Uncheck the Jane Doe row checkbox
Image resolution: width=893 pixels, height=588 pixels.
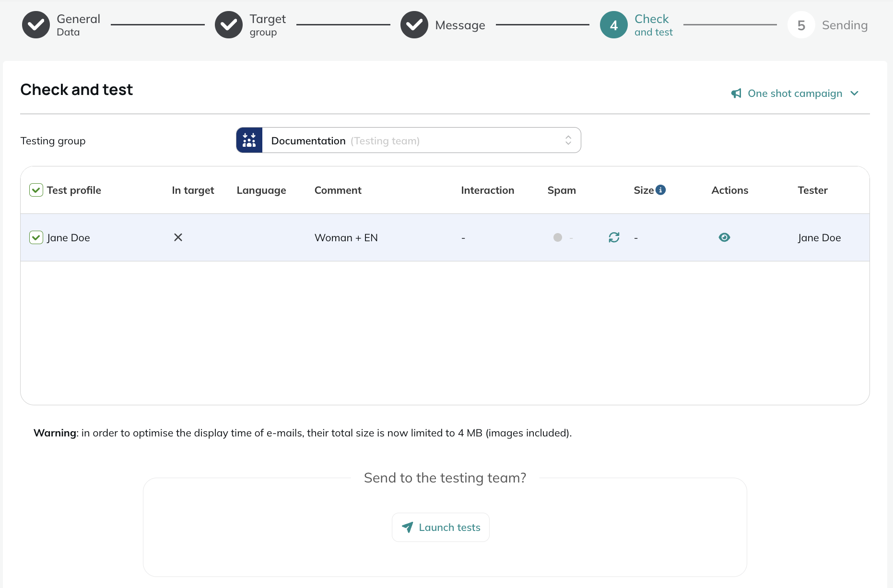point(36,237)
